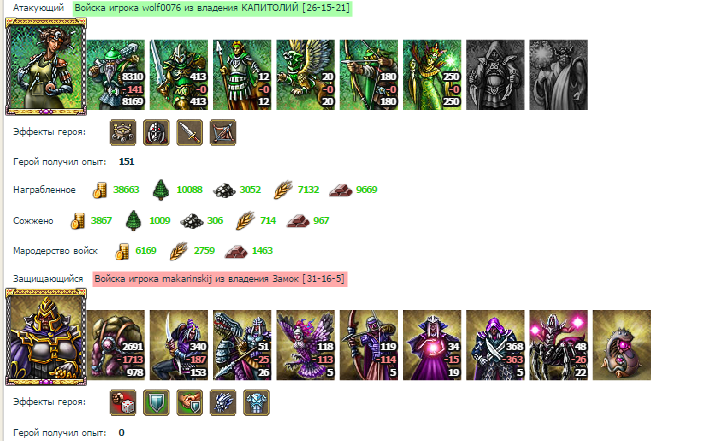Select the swordsman unit with 413 troops
The image size is (719, 441).
coord(179,75)
